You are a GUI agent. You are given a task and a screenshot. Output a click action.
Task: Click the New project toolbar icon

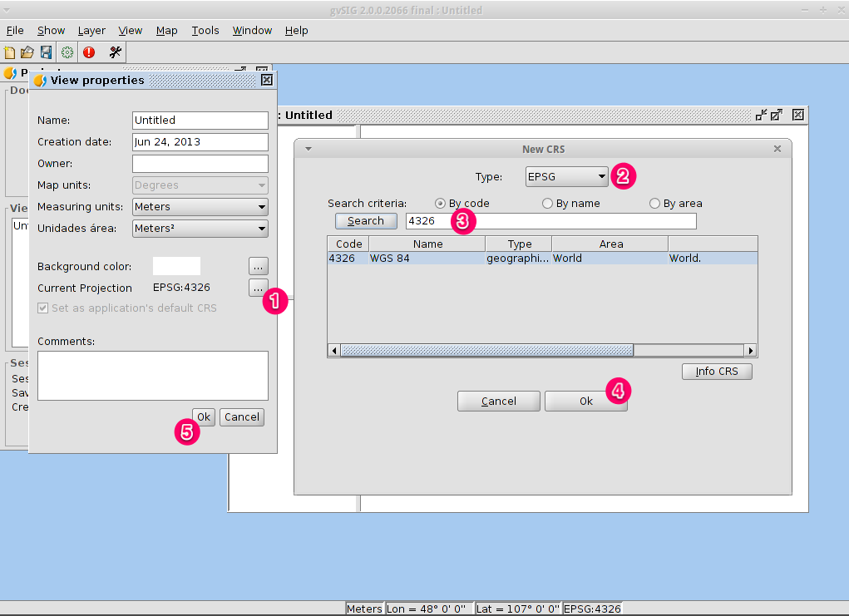(x=10, y=52)
